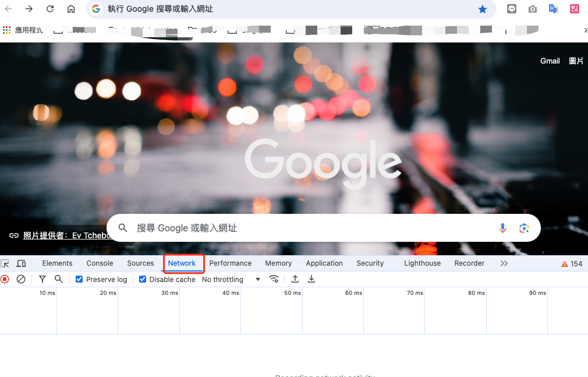Click the 10 ms marker on network timeline
This screenshot has height=377, width=588.
[47, 293]
